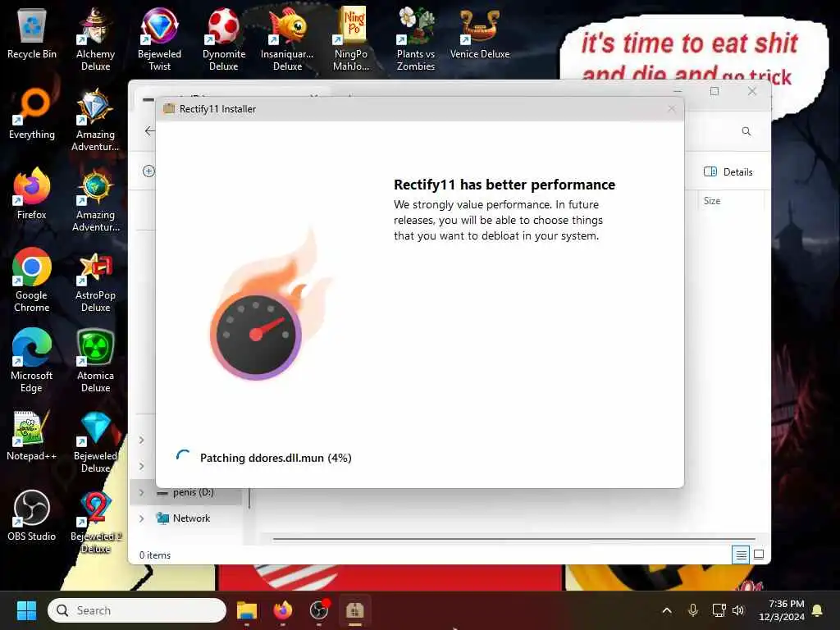Open File Explorer from the taskbar

pos(246,610)
